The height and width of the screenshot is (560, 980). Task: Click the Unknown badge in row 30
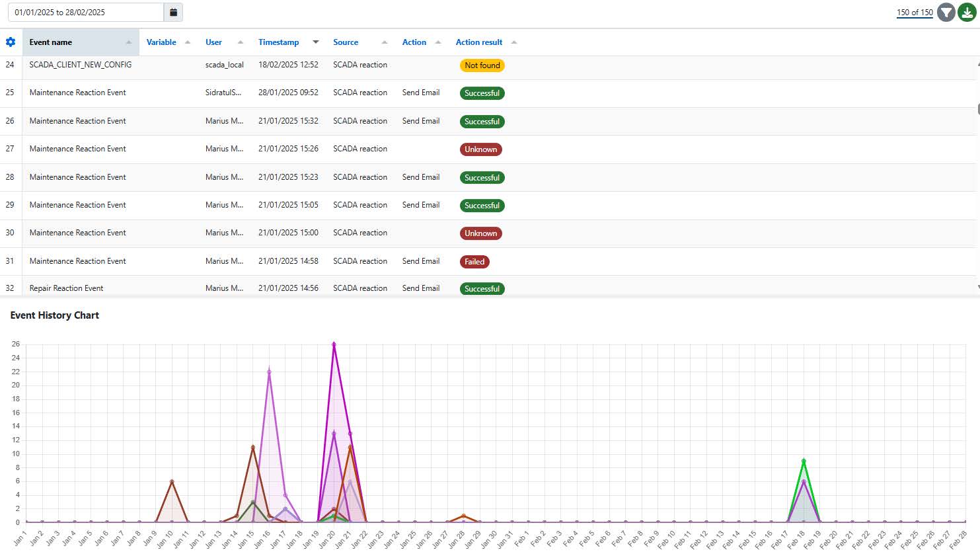[x=481, y=233]
